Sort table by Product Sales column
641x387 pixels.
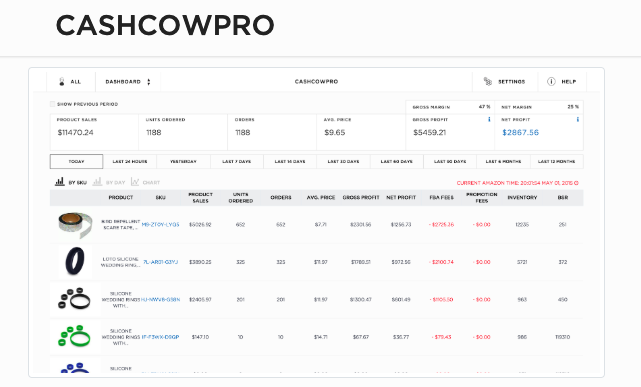click(200, 197)
